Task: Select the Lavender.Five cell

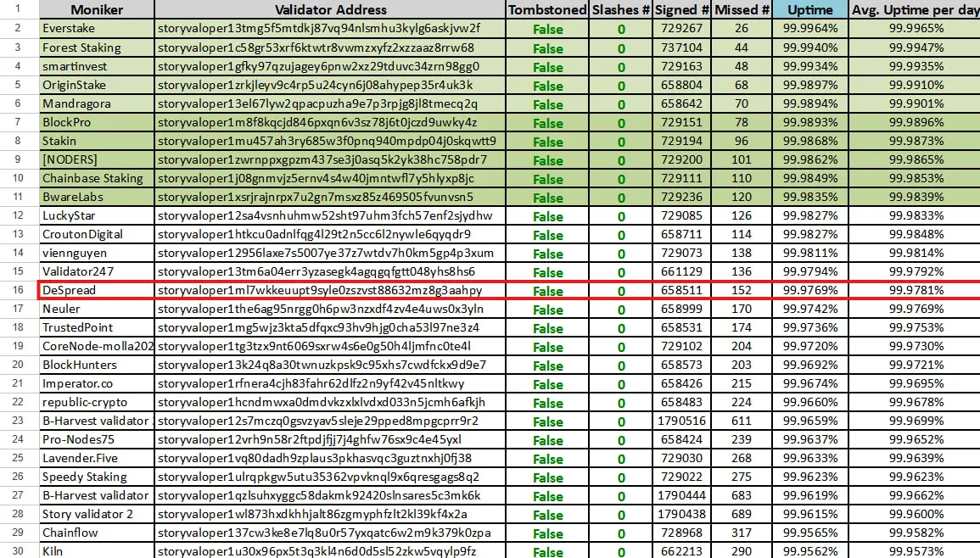Action: tap(96, 458)
